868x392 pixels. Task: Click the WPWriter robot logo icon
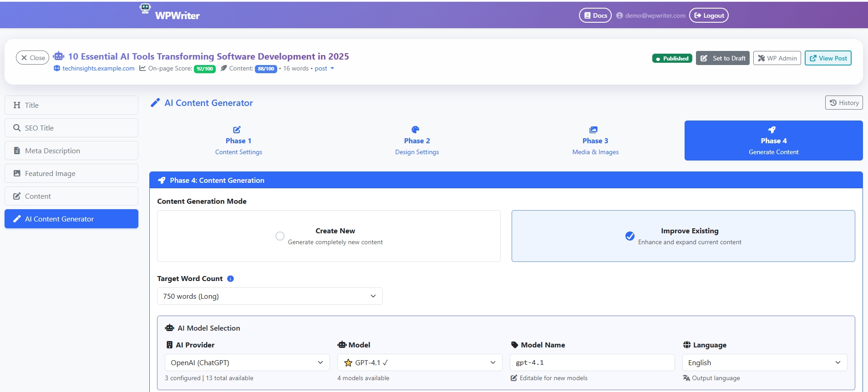pos(145,8)
